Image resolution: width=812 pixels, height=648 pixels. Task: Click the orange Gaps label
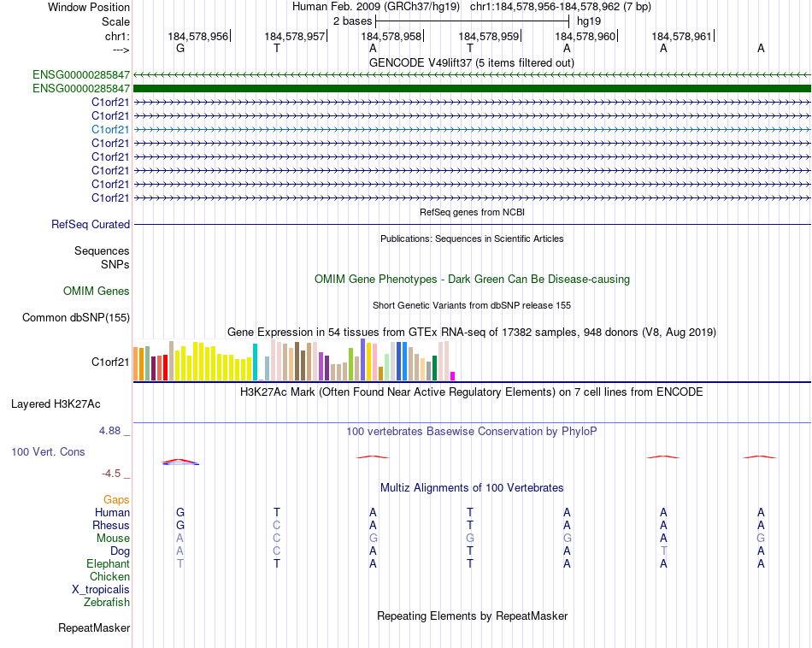click(116, 500)
